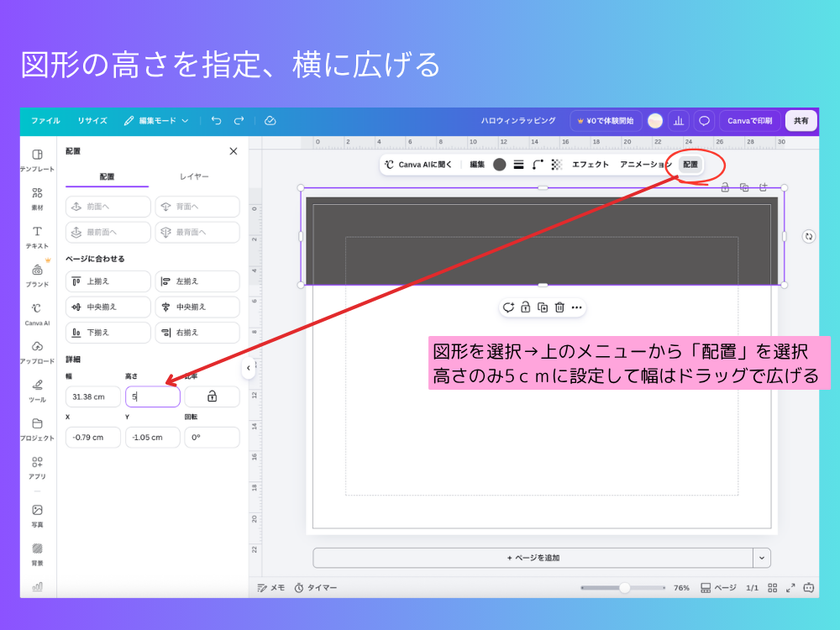Open the メモ notes panel
The image size is (840, 630).
point(271,588)
